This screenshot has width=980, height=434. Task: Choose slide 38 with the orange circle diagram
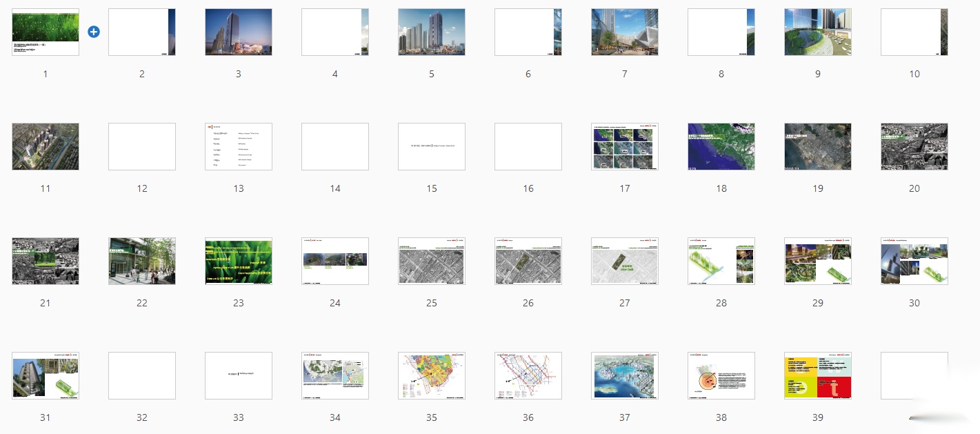(x=721, y=375)
